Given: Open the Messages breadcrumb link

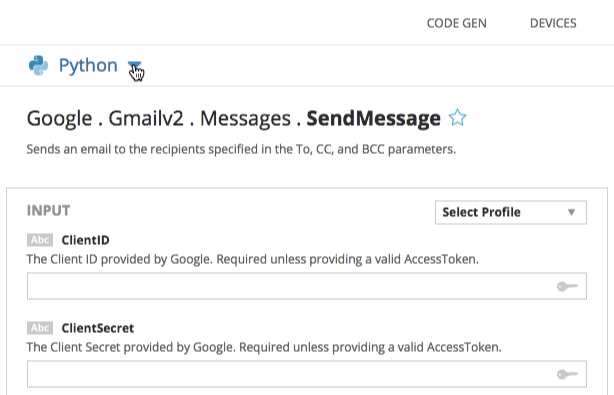Looking at the screenshot, I should (x=246, y=119).
